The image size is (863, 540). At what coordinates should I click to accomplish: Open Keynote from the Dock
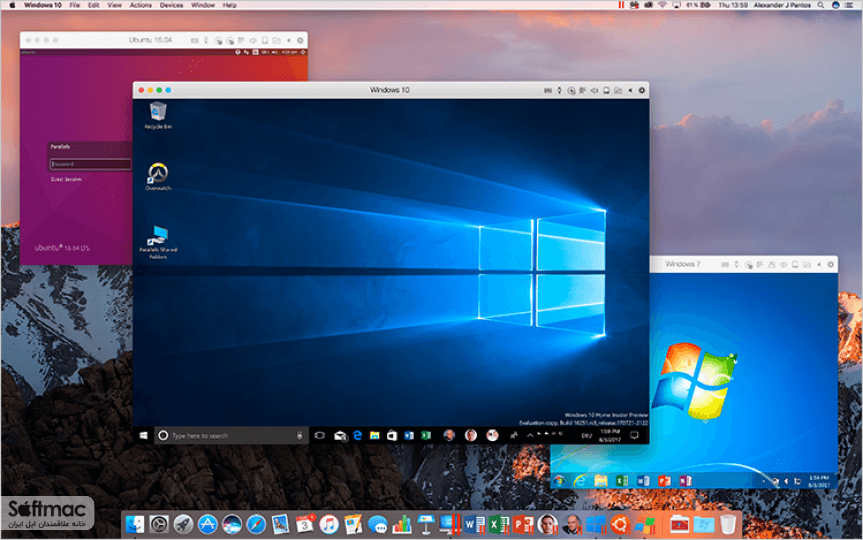point(426,524)
